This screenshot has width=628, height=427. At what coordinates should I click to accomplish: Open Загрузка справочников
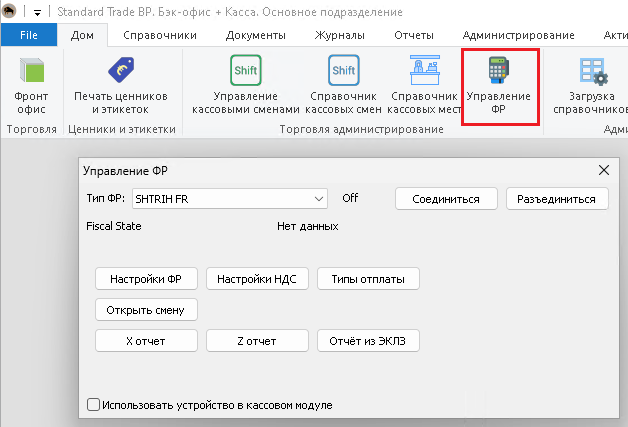592,86
